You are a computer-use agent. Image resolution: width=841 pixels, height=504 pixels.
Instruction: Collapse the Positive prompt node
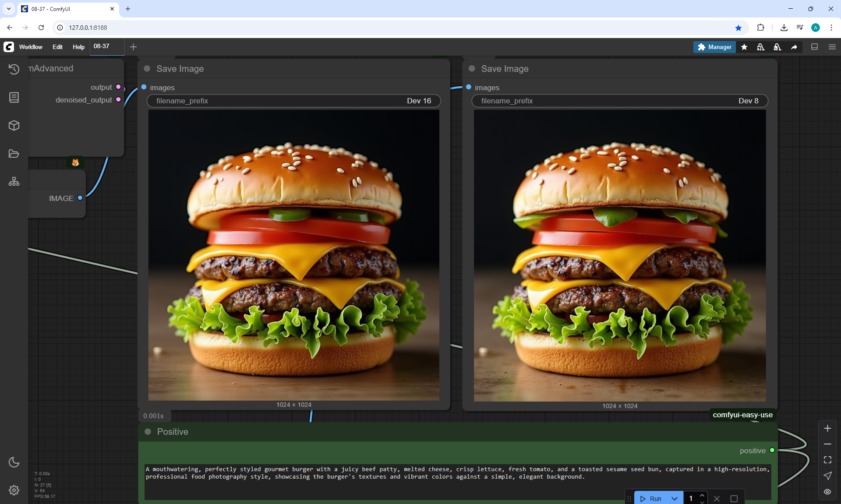148,432
